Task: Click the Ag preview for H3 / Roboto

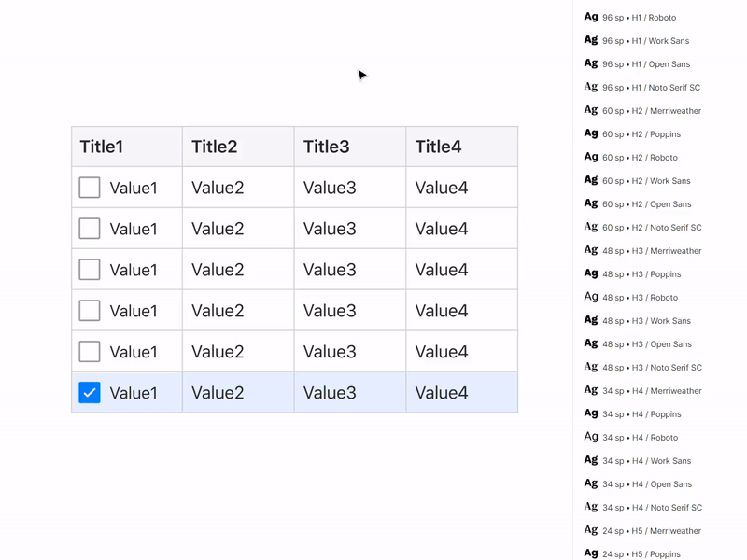Action: (x=591, y=297)
